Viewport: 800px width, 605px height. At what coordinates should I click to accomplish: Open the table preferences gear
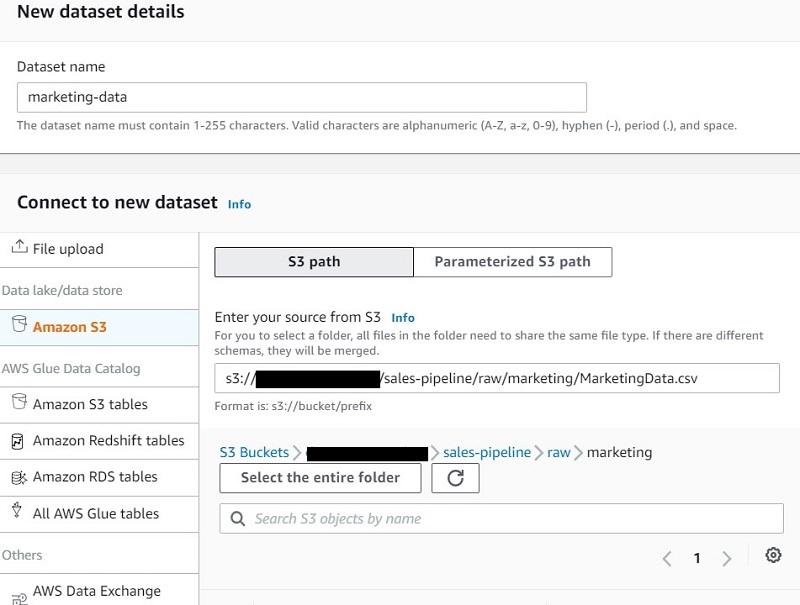[x=773, y=555]
